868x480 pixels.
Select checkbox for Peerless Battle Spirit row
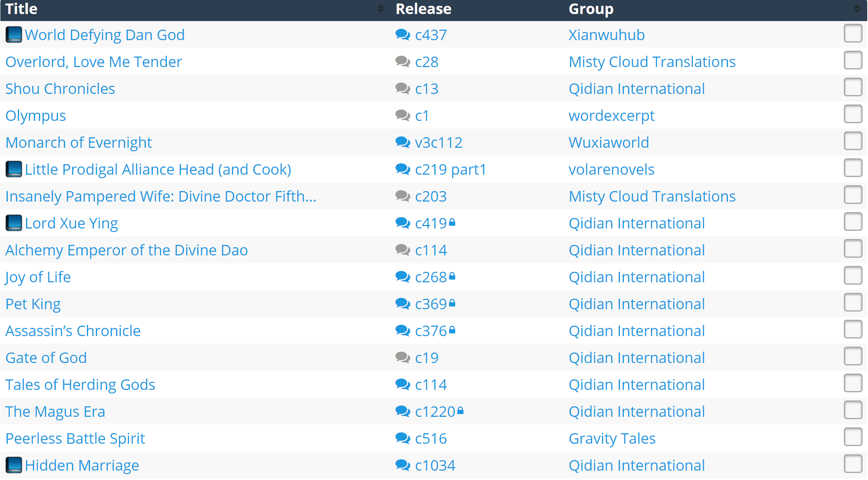click(x=853, y=437)
